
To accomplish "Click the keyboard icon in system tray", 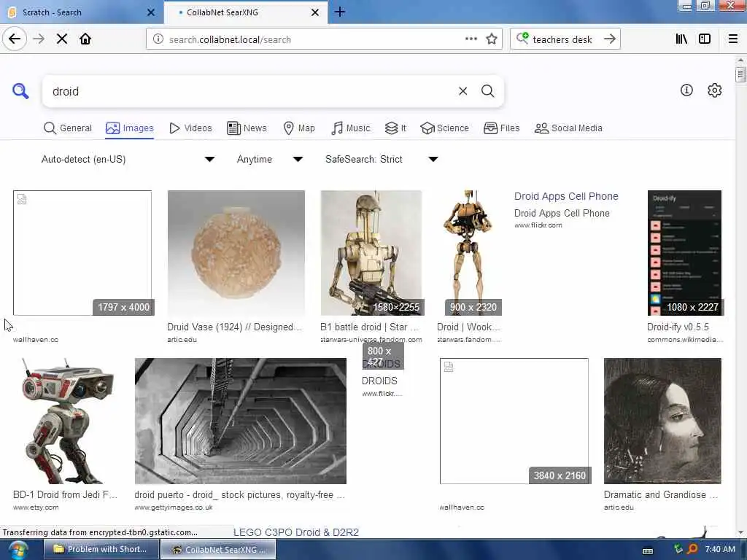I will [648, 551].
